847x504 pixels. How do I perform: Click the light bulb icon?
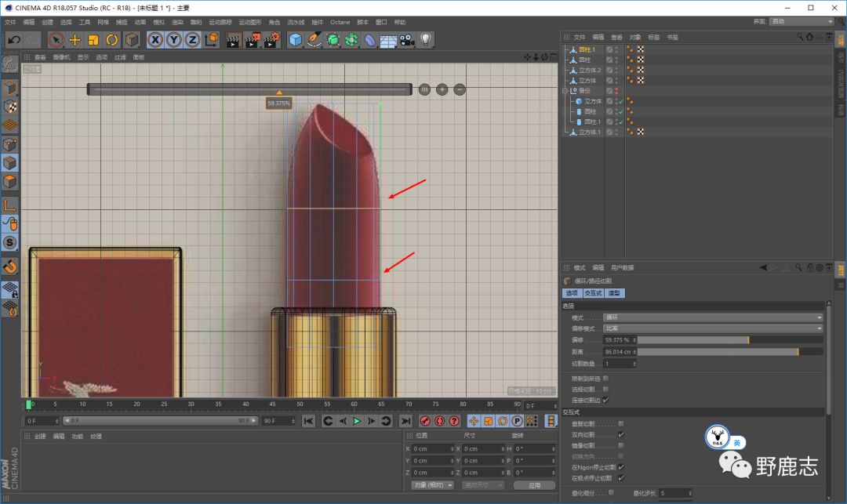pyautogui.click(x=425, y=39)
